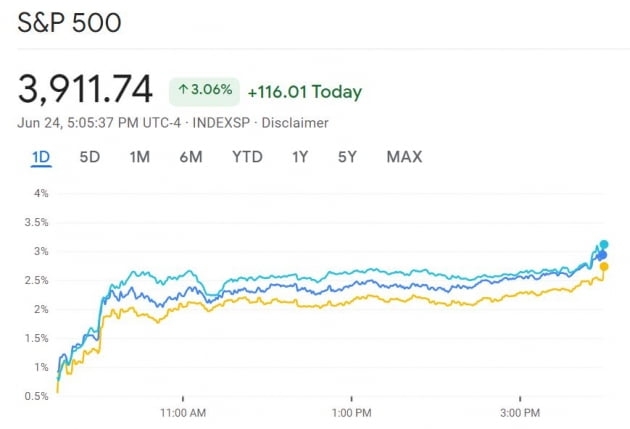Select the MAX time range
The height and width of the screenshot is (429, 630).
coord(404,157)
